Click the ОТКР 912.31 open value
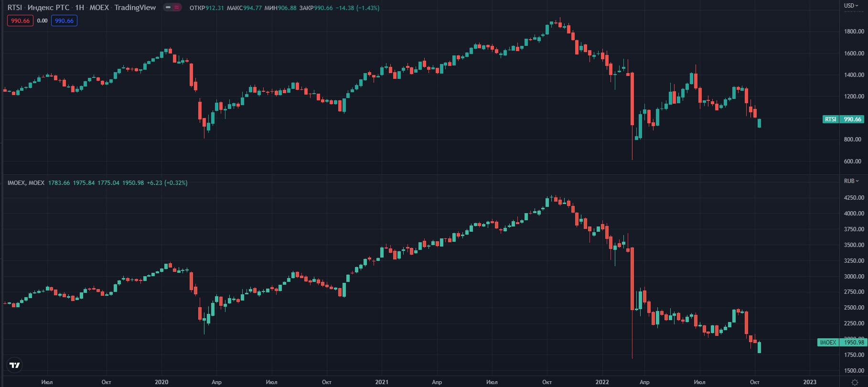The width and height of the screenshot is (868, 387). click(x=207, y=8)
